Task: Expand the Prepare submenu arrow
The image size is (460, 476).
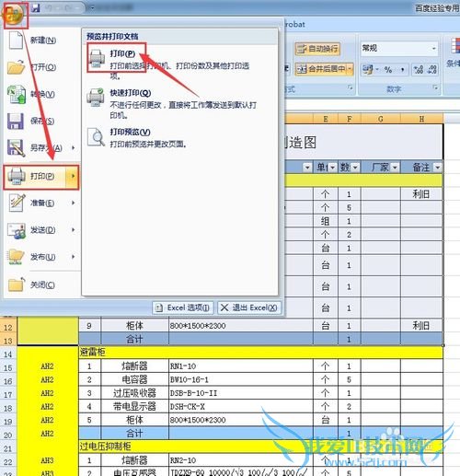Action: pyautogui.click(x=73, y=203)
